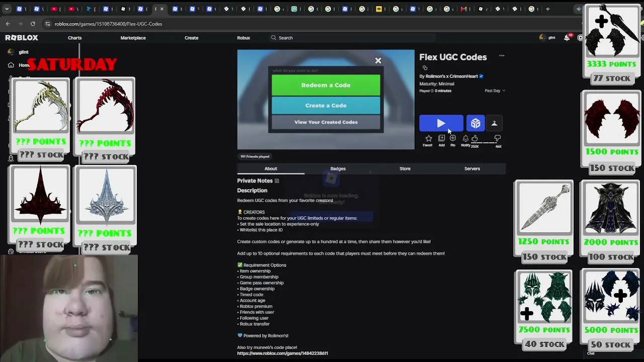Switch to the Store tab

[405, 169]
